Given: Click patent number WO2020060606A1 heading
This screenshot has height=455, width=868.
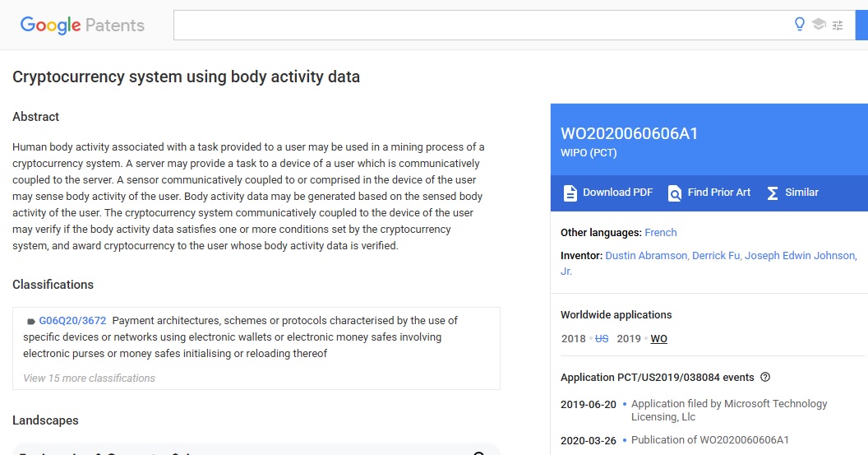Looking at the screenshot, I should (x=630, y=133).
